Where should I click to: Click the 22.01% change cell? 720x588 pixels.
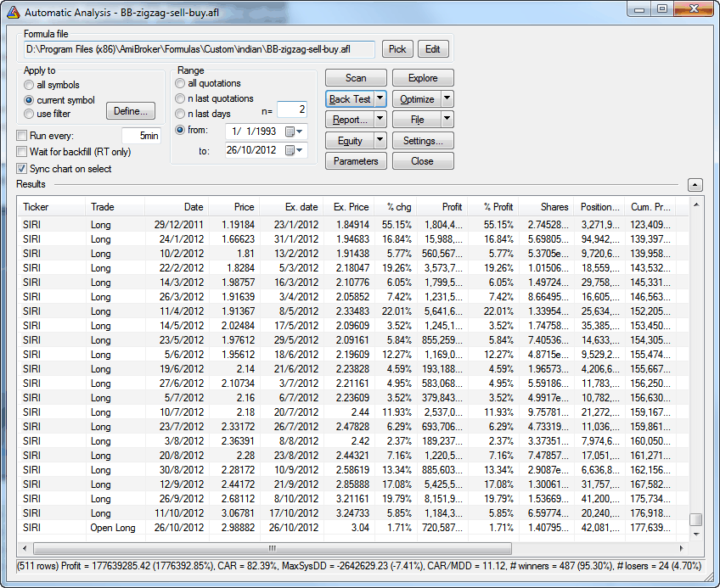tap(397, 311)
